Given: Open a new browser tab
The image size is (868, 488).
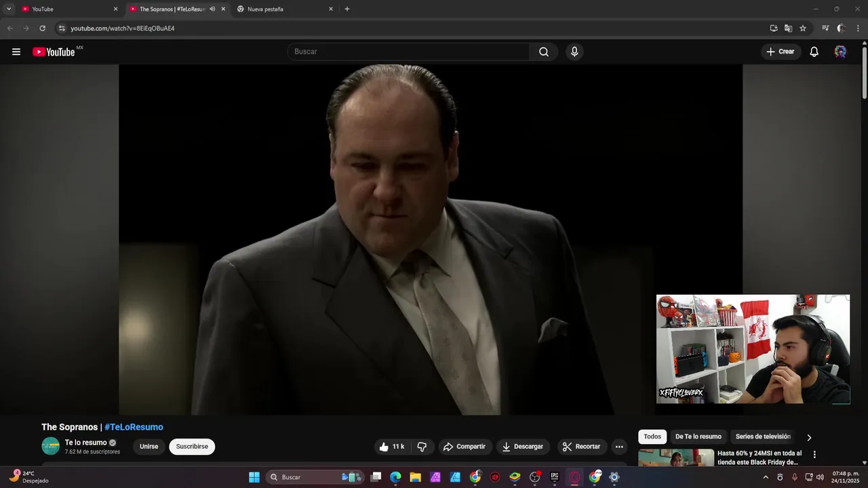Looking at the screenshot, I should pos(347,9).
